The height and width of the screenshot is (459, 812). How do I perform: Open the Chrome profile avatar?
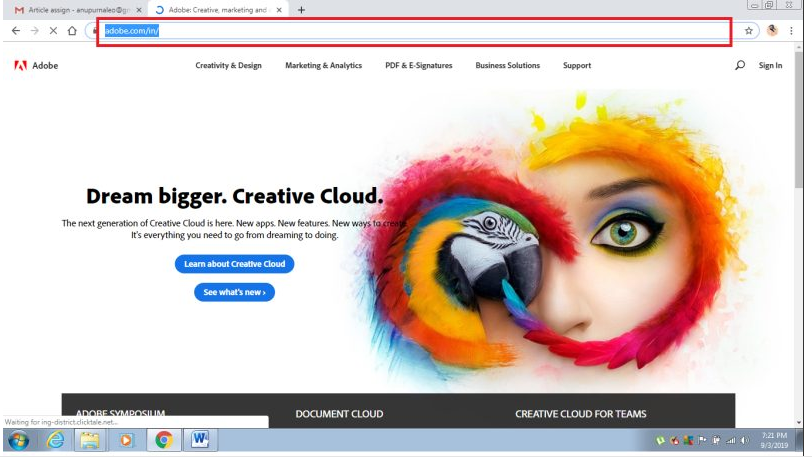(x=772, y=31)
